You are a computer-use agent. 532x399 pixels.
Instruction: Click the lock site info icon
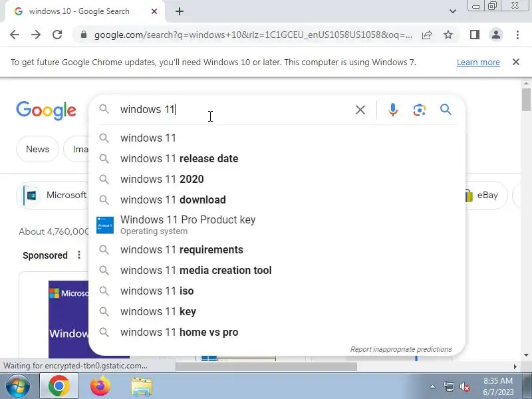click(x=84, y=35)
